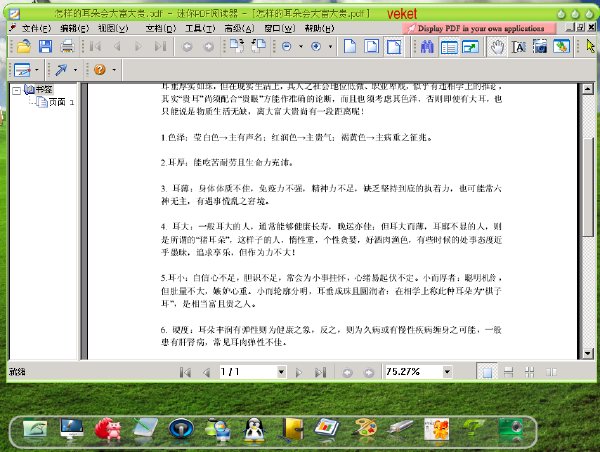Activate the Hand tool
Screen dimensions: 600x452
tap(497, 47)
